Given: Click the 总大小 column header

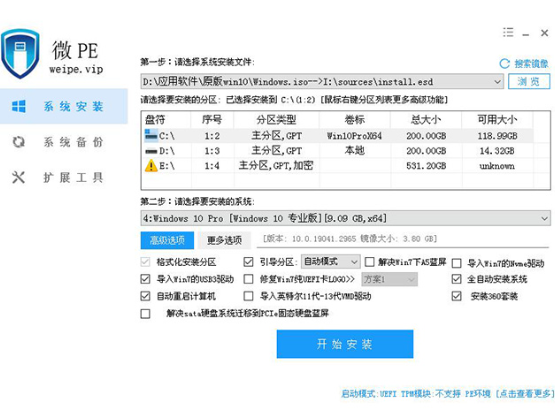Looking at the screenshot, I should 426,120.
